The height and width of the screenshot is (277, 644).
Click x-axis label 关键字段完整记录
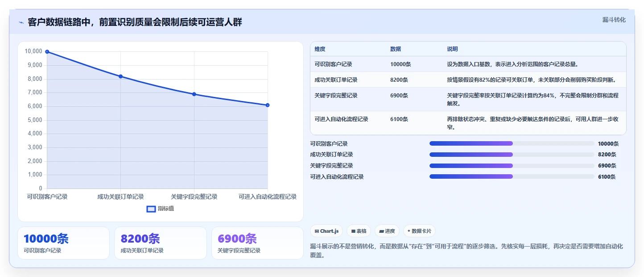click(x=194, y=197)
